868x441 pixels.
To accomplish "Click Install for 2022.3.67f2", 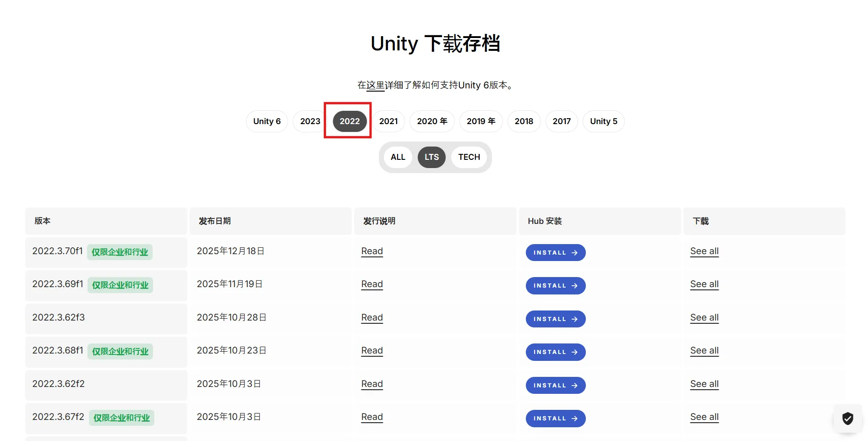I will (555, 419).
